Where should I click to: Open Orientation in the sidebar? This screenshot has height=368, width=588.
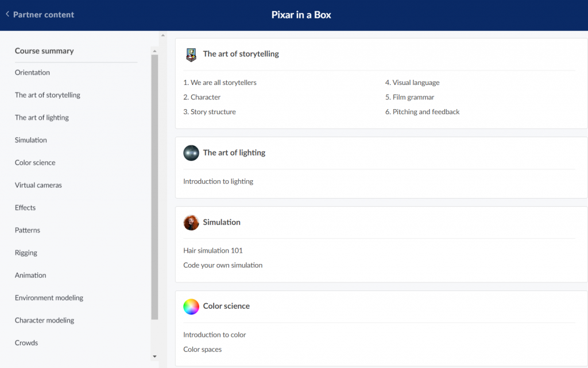[32, 72]
